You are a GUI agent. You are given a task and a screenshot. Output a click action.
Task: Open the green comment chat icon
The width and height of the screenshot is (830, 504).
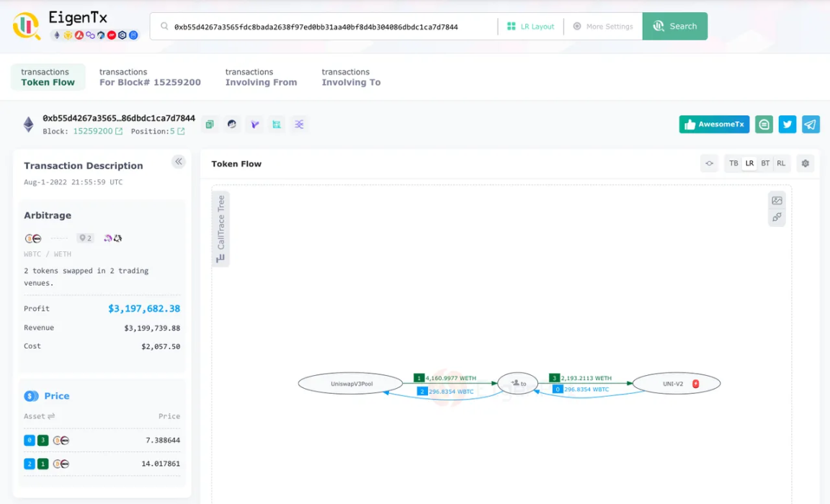pyautogui.click(x=764, y=125)
